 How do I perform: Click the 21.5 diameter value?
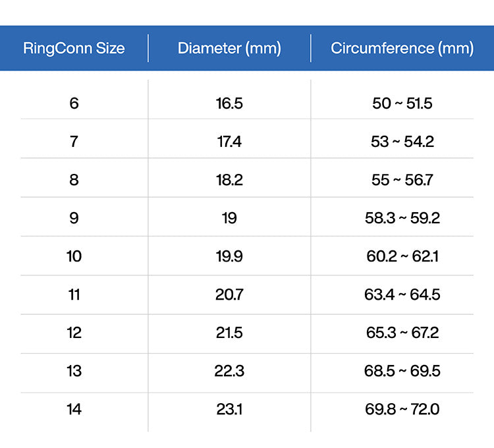229,333
